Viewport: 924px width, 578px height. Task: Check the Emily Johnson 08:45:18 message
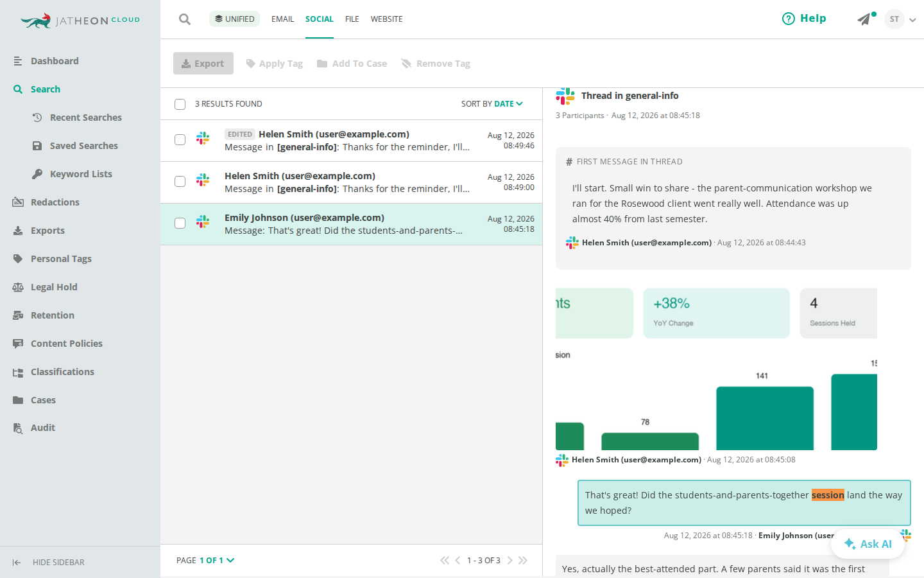[180, 223]
